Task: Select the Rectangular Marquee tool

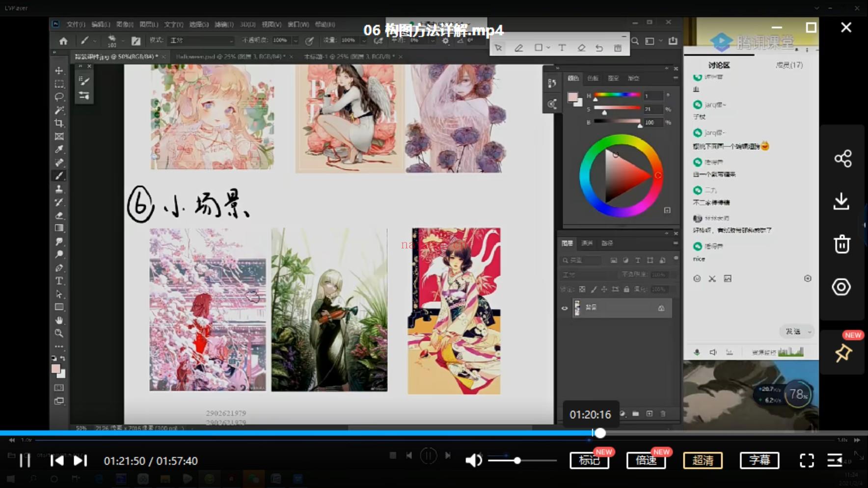Action: (59, 84)
